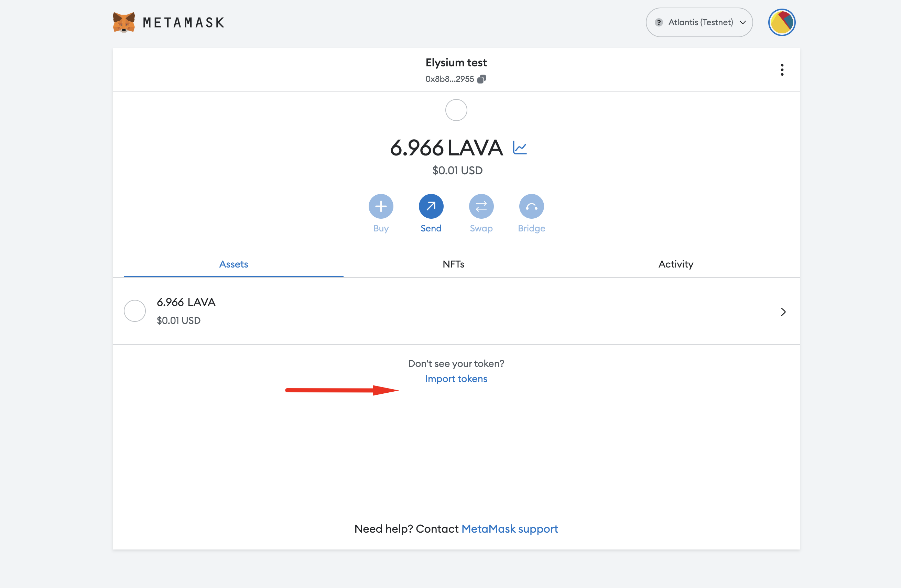The image size is (901, 588).
Task: Click the LAVA token logo above balance
Action: (x=456, y=110)
